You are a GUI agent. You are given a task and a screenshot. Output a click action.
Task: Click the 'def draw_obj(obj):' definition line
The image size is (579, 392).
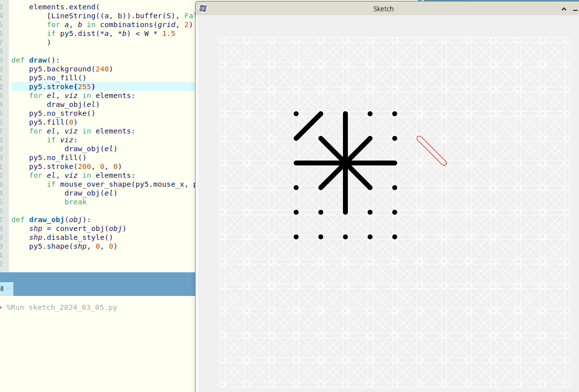tap(51, 220)
